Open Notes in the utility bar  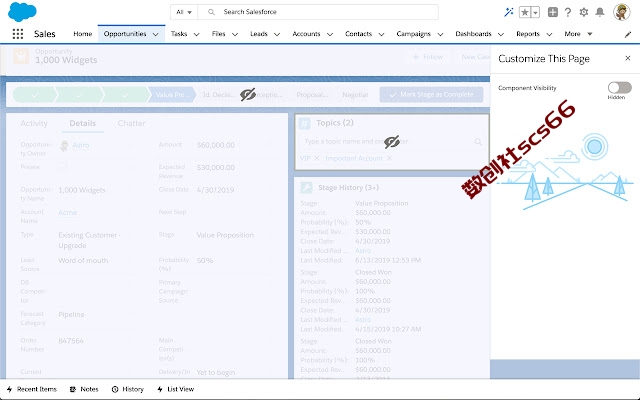[x=84, y=389]
